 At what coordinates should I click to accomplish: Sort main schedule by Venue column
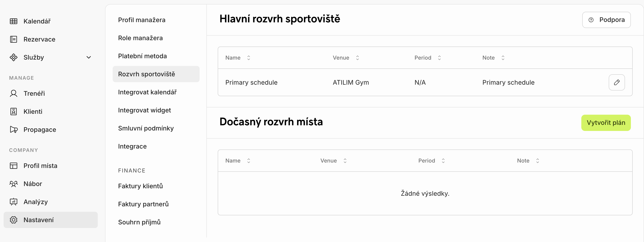coord(357,58)
